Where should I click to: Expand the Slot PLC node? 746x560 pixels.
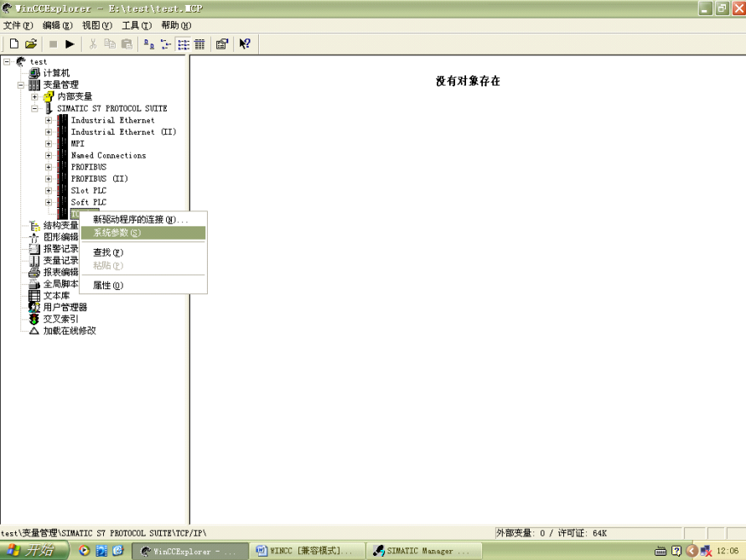[x=49, y=190]
